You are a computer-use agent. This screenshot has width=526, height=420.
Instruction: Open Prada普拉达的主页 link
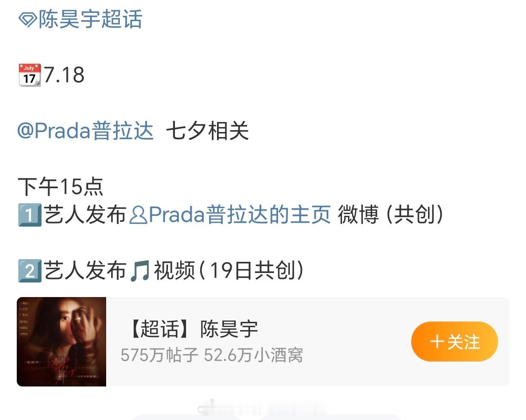tap(239, 215)
